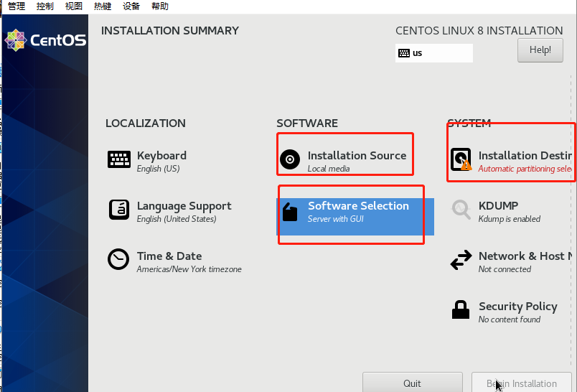Click the Time & Date clock icon
The image size is (577, 392).
[x=118, y=259]
